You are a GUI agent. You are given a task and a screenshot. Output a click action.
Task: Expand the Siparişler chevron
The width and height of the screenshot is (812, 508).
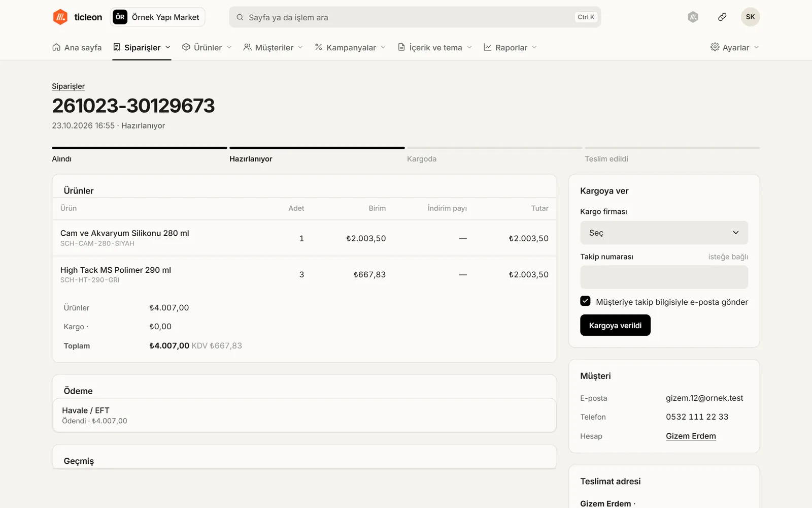pyautogui.click(x=168, y=47)
